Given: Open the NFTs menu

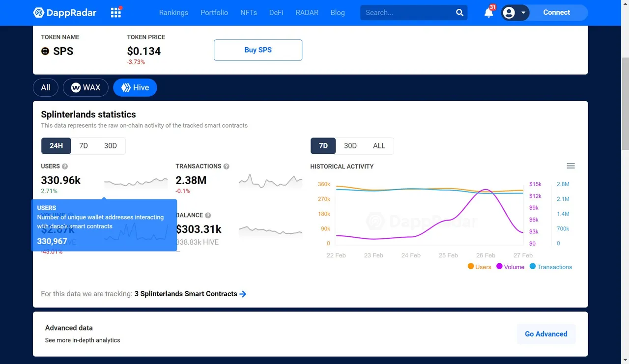Looking at the screenshot, I should pyautogui.click(x=249, y=13).
